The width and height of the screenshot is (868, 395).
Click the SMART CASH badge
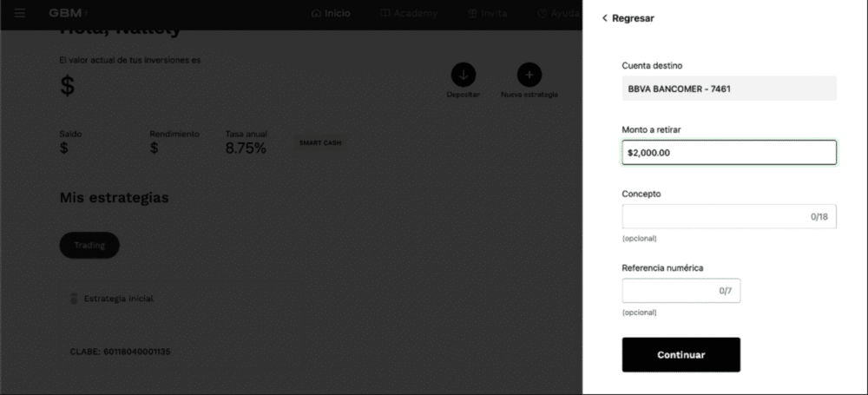(320, 143)
